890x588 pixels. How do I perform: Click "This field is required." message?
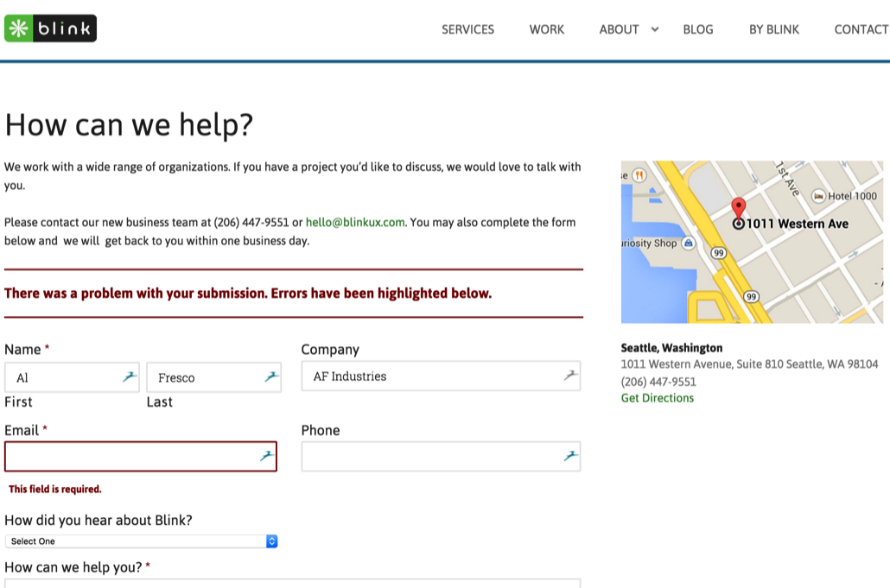[55, 490]
